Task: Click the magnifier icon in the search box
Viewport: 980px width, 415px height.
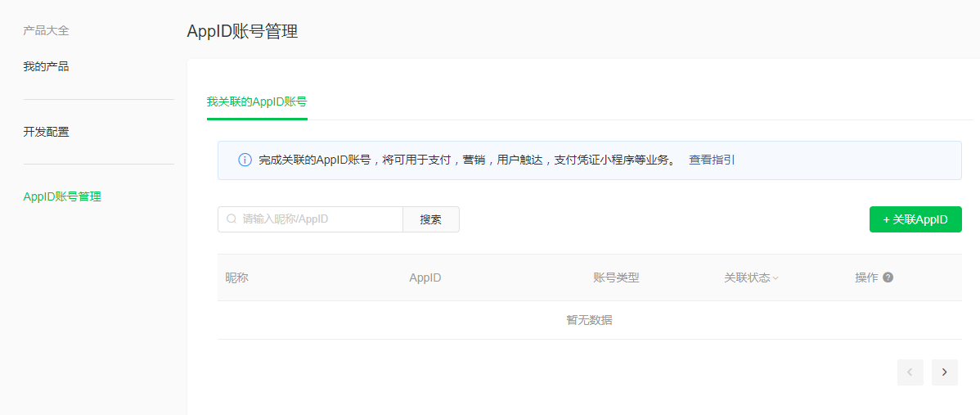Action: 232,219
